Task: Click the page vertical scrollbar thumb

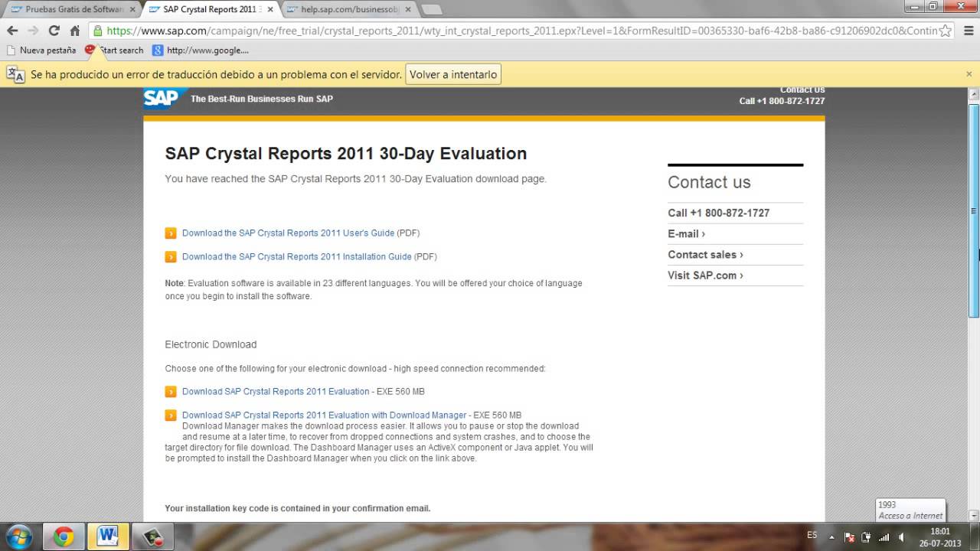Action: point(974,210)
